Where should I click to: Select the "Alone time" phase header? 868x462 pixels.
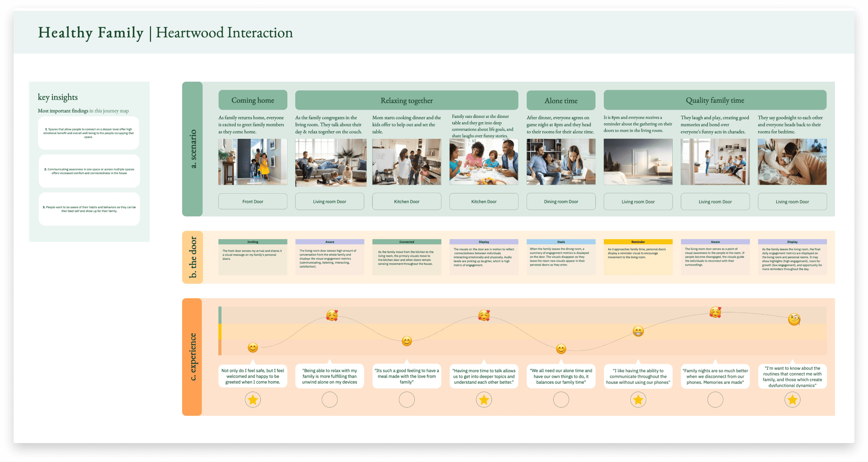[x=561, y=101]
